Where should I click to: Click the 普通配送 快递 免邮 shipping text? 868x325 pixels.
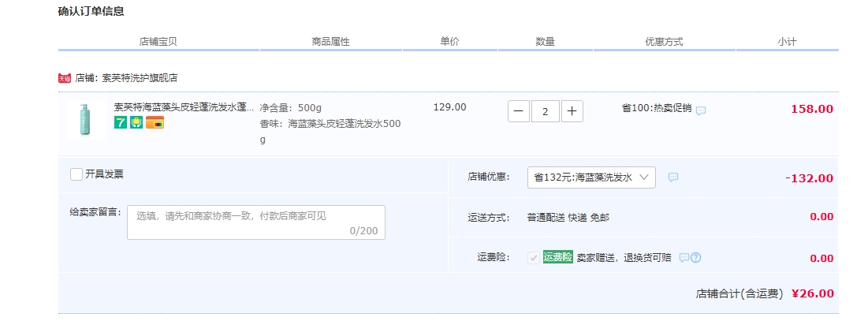tap(568, 218)
